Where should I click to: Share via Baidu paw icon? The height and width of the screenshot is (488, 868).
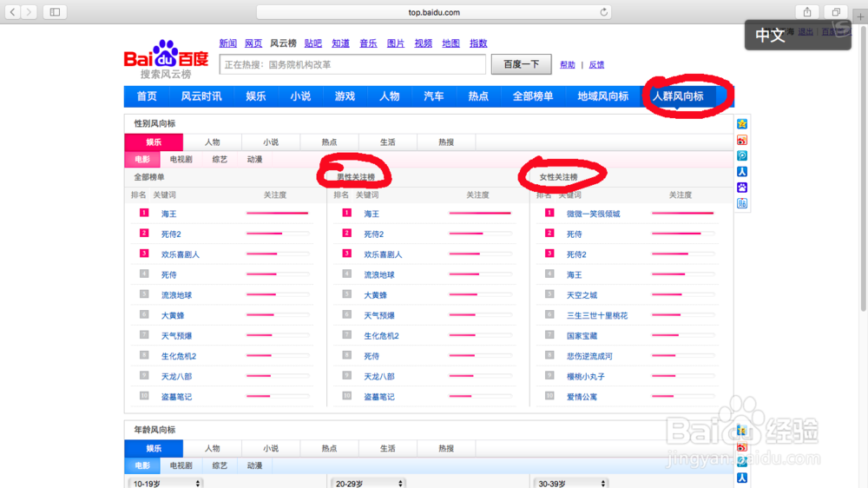click(x=742, y=188)
